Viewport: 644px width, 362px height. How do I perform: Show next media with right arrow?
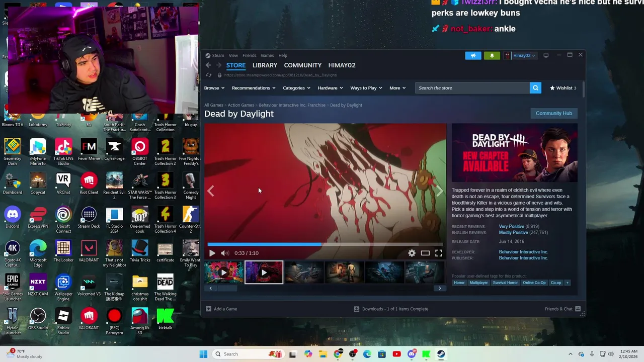(x=439, y=191)
